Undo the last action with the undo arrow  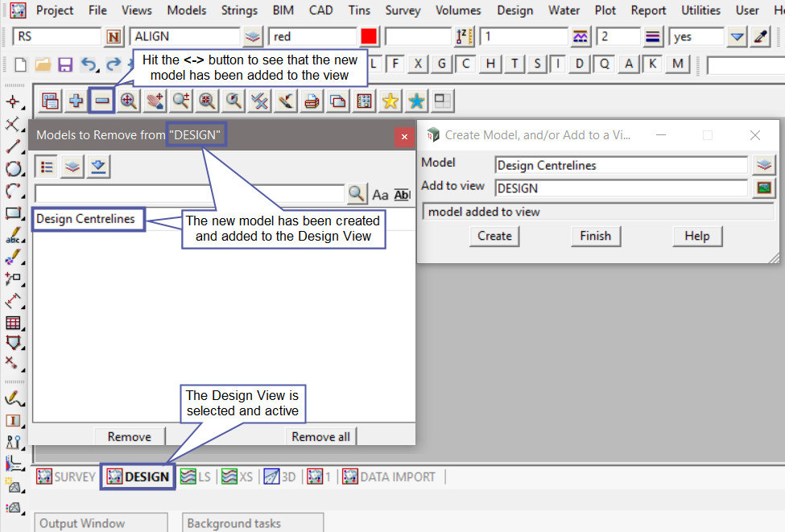89,64
